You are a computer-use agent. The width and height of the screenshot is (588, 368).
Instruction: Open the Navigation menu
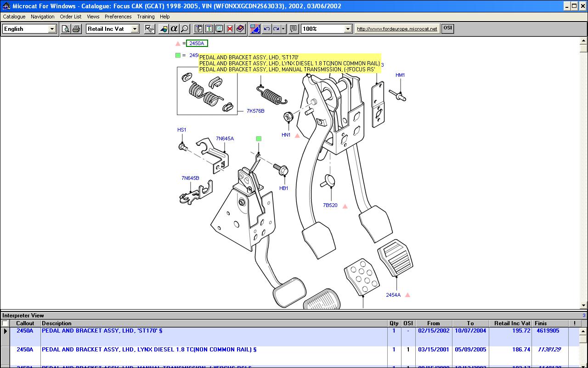point(42,17)
